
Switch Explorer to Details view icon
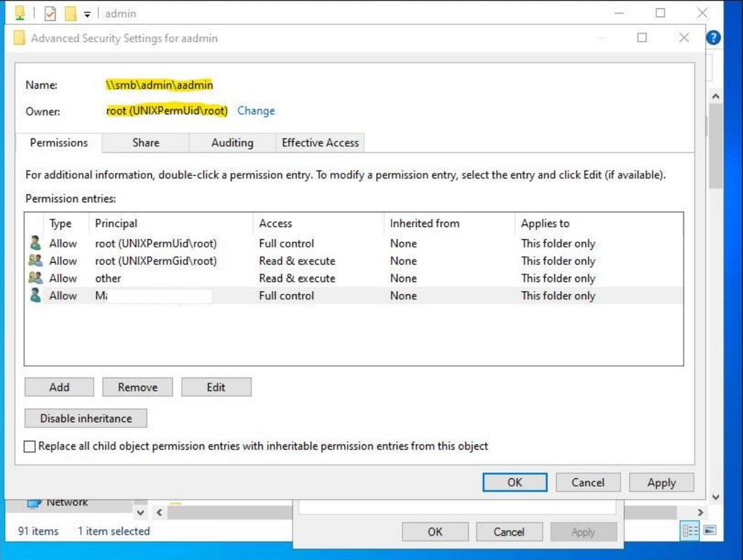coord(690,531)
